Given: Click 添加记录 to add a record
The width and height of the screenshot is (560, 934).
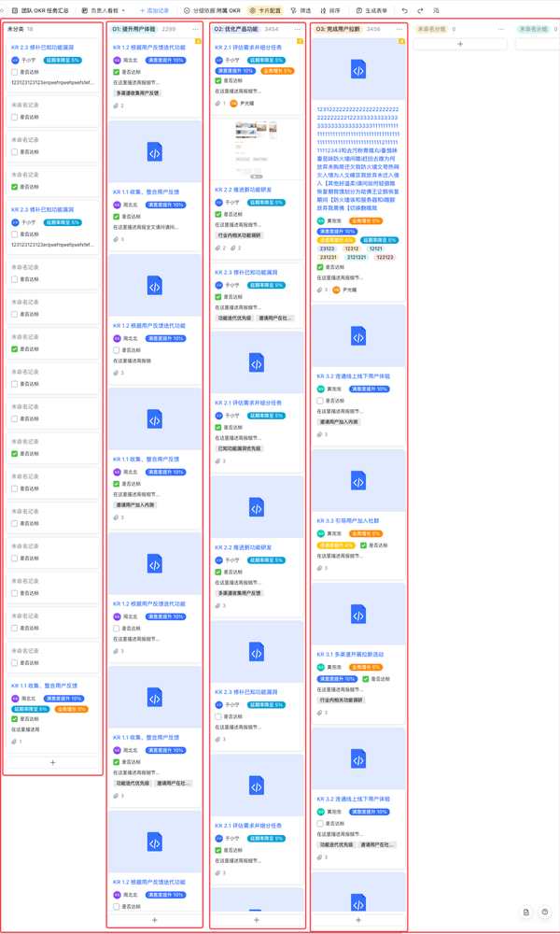Looking at the screenshot, I should point(154,10).
